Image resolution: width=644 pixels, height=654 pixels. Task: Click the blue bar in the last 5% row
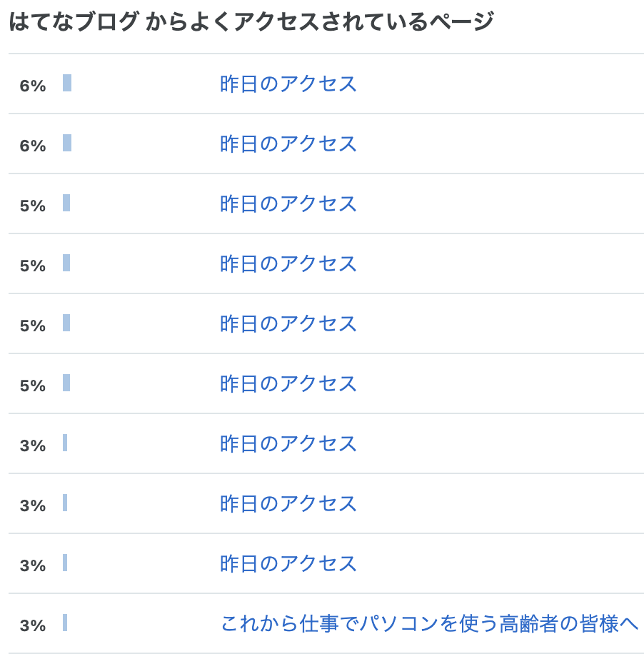pos(66,383)
